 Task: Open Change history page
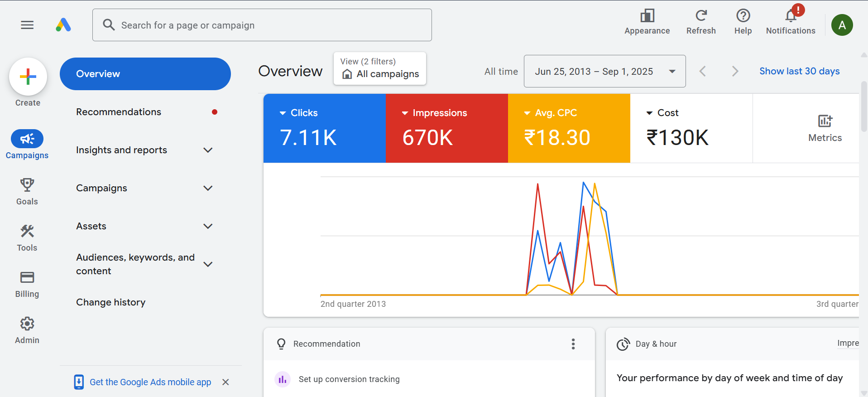click(111, 302)
